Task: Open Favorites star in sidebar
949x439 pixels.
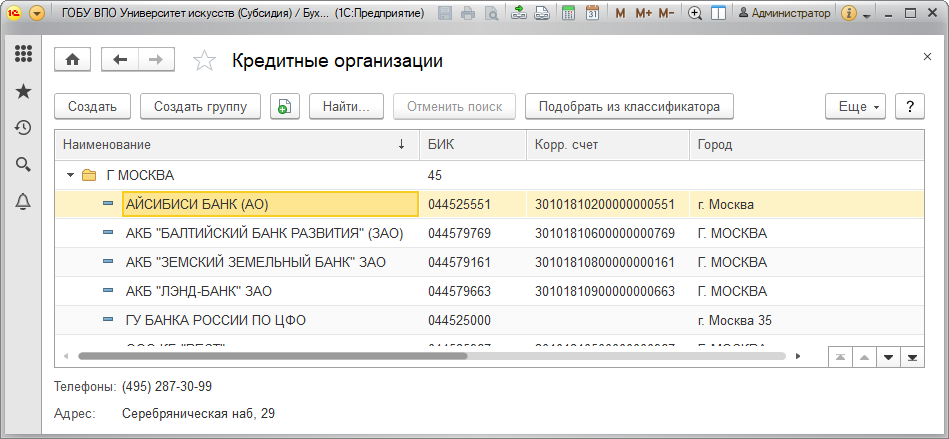Action: point(23,91)
